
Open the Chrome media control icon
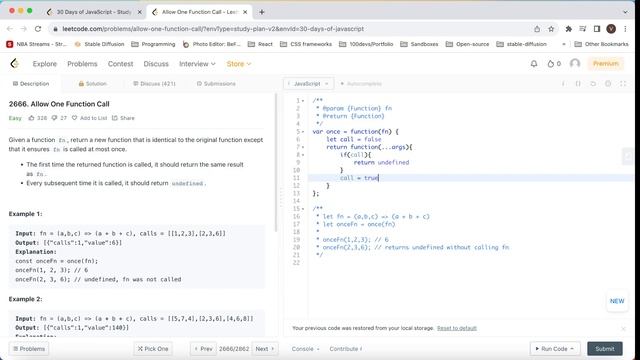(582, 29)
